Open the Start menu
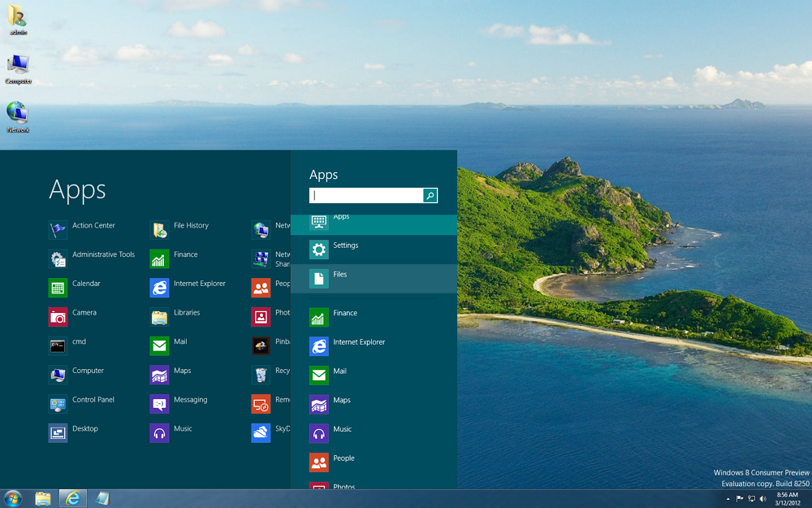The image size is (812, 508). coord(12,498)
